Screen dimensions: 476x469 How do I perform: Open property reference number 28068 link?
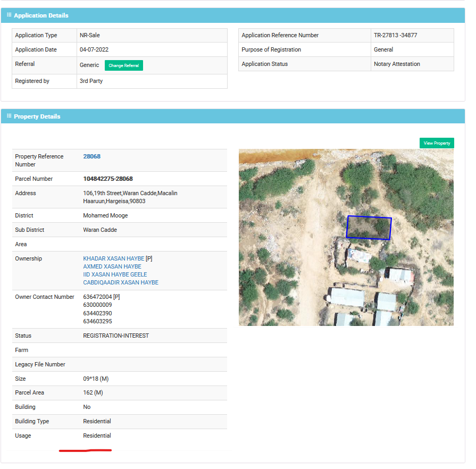coord(91,156)
